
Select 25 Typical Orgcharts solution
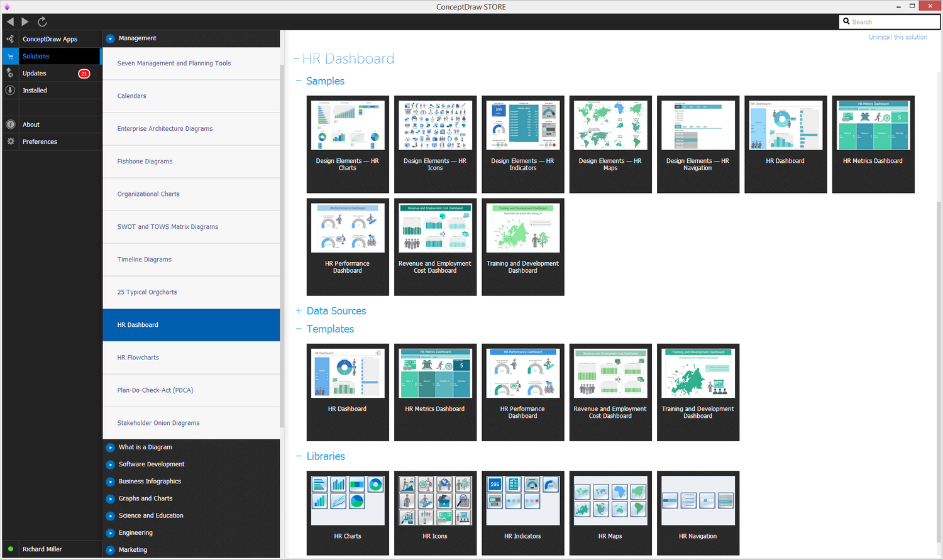(x=191, y=292)
